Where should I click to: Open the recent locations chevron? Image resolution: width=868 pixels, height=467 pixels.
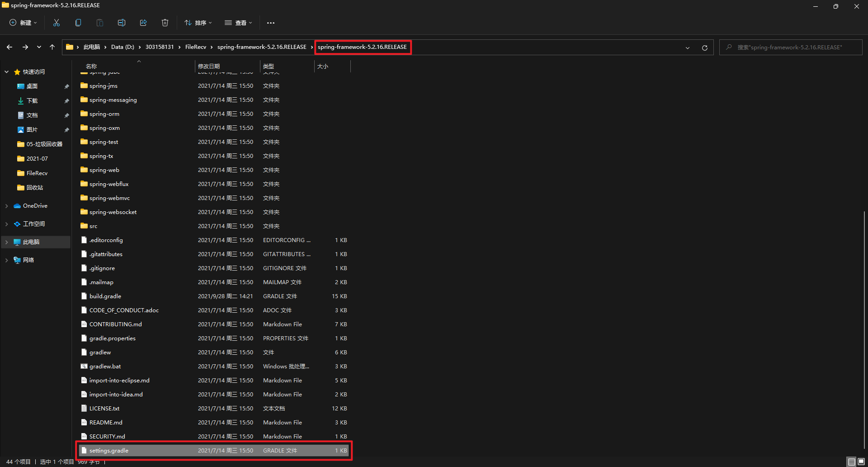click(39, 47)
